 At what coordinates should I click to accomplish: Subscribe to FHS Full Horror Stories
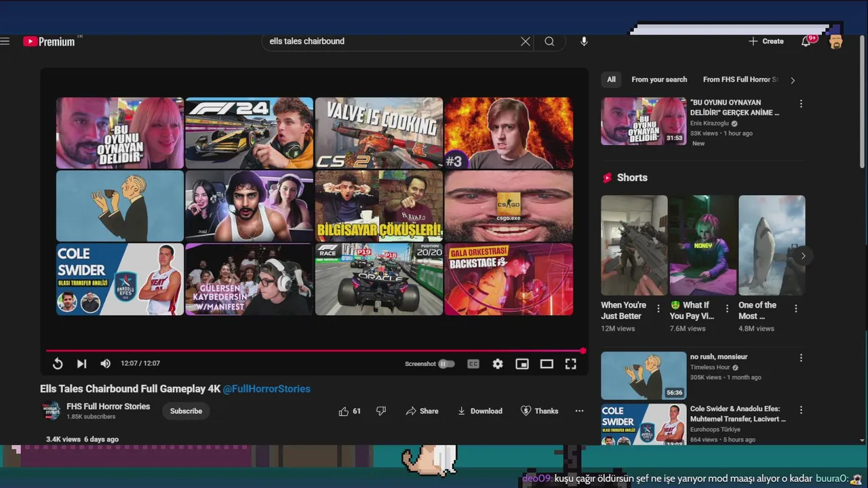coord(186,411)
